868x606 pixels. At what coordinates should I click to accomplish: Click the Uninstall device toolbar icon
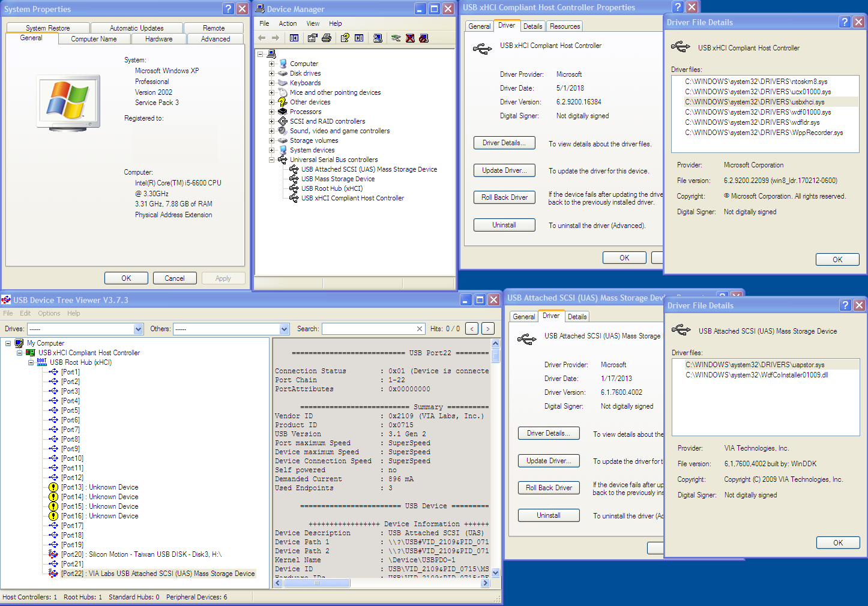point(410,38)
